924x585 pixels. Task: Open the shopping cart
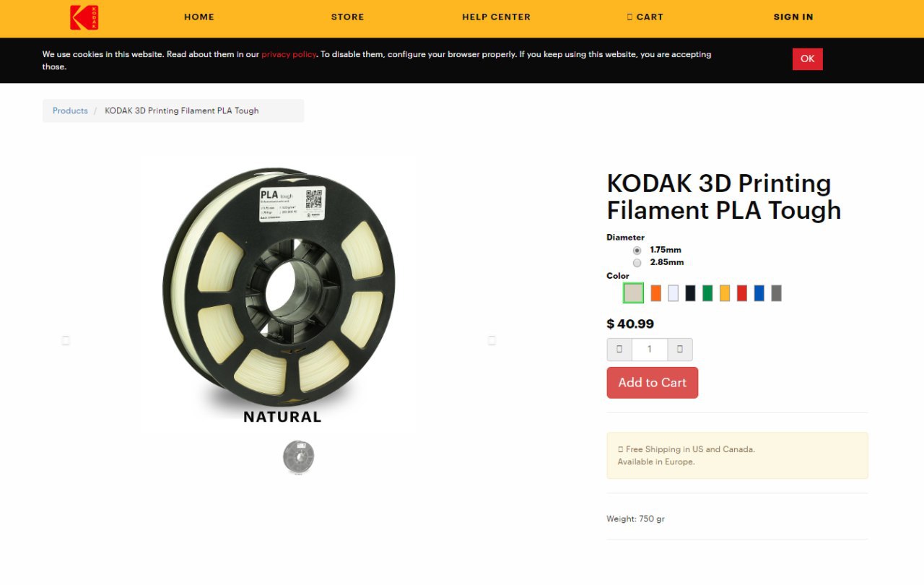pyautogui.click(x=645, y=17)
